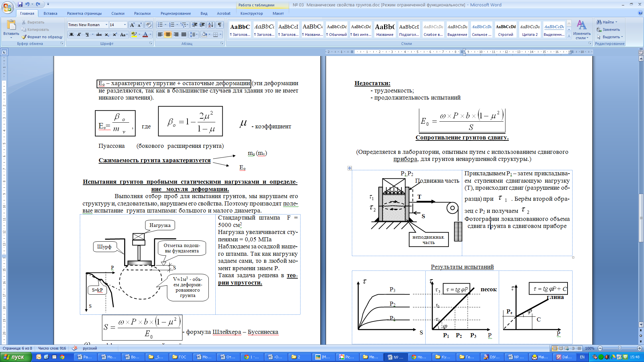Screen dimensions: 644x362
Task: Apply the yellow text highlight color
Action: 134,35
